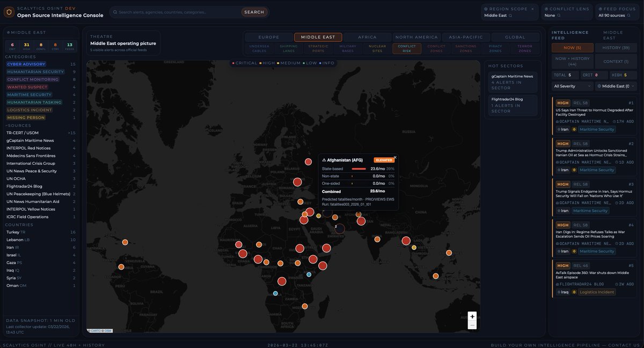Close the Afghanistan popup with X
Viewport: 644px width, 348px height.
pos(395,157)
